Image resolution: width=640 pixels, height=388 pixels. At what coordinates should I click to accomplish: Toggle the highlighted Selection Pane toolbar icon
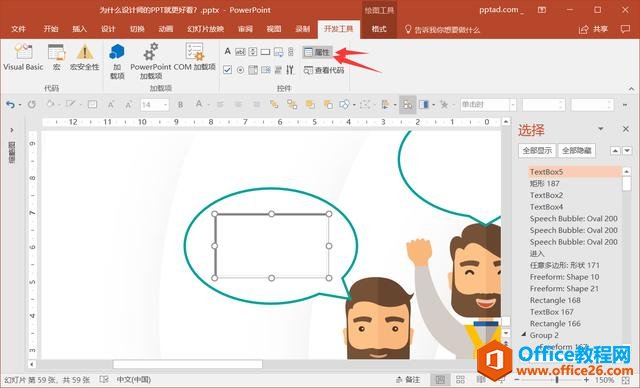(407, 105)
